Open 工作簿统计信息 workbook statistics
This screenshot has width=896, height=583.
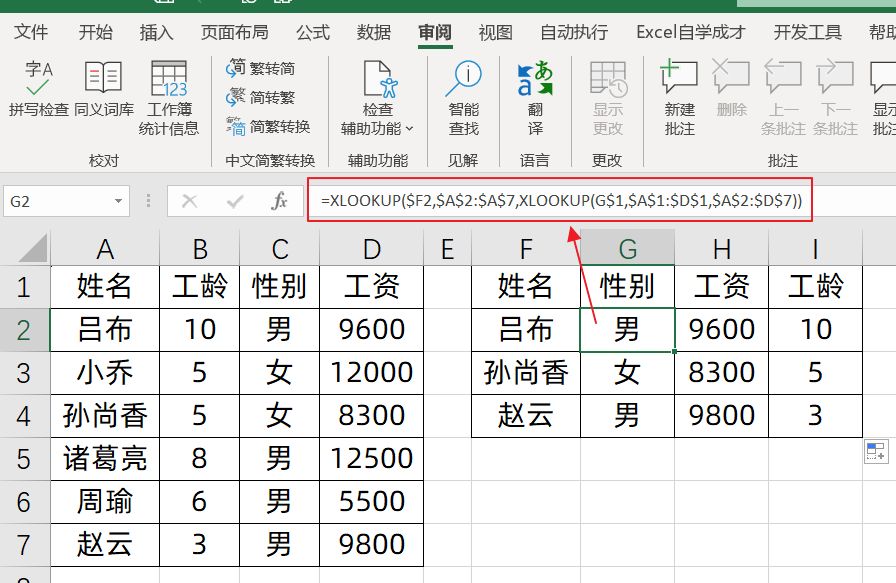pyautogui.click(x=169, y=97)
